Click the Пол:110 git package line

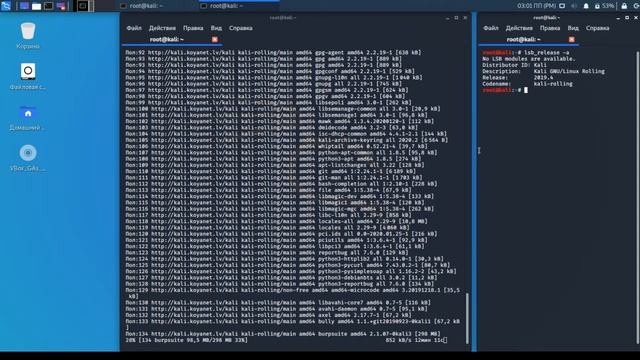pos(270,171)
